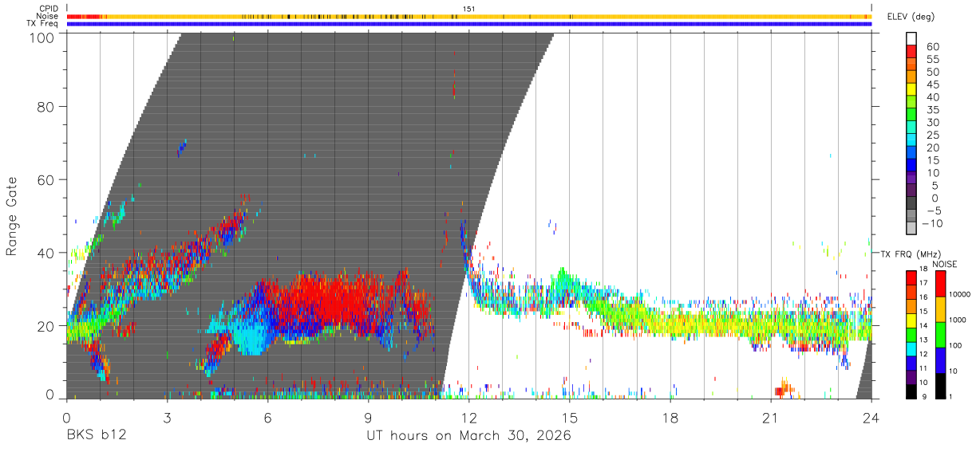
Task: Click the NOISE legend tick "1000"
Action: [x=958, y=320]
